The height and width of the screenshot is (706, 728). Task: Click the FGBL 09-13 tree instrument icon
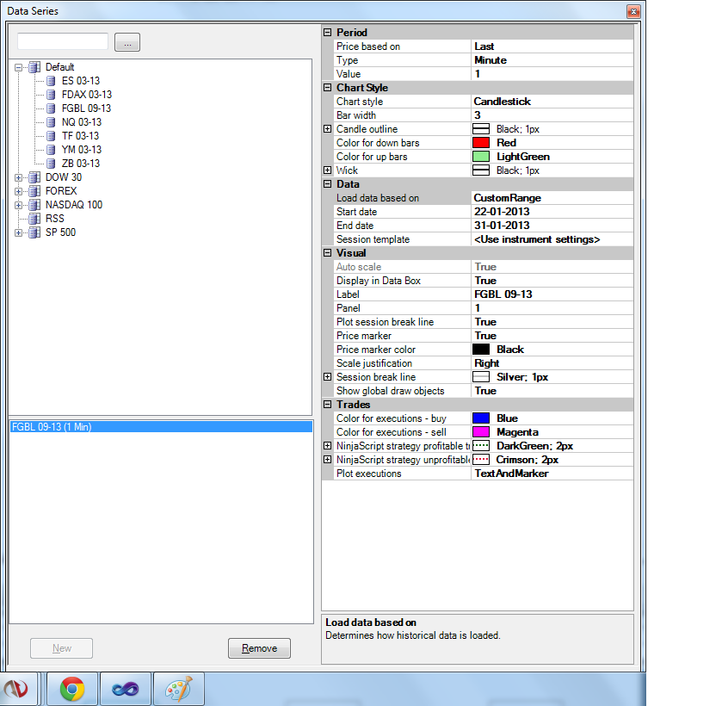51,108
